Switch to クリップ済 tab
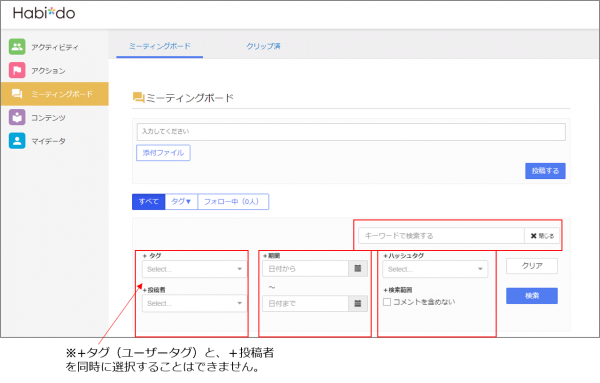 click(x=263, y=46)
